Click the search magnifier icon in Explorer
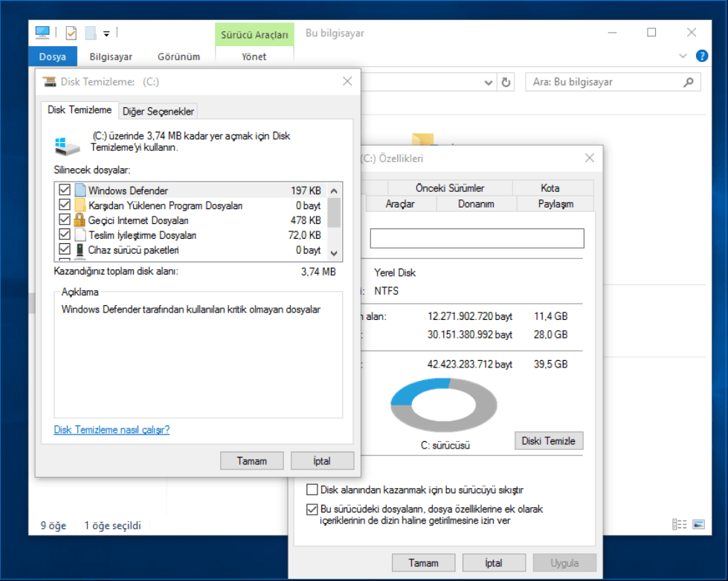 [689, 83]
